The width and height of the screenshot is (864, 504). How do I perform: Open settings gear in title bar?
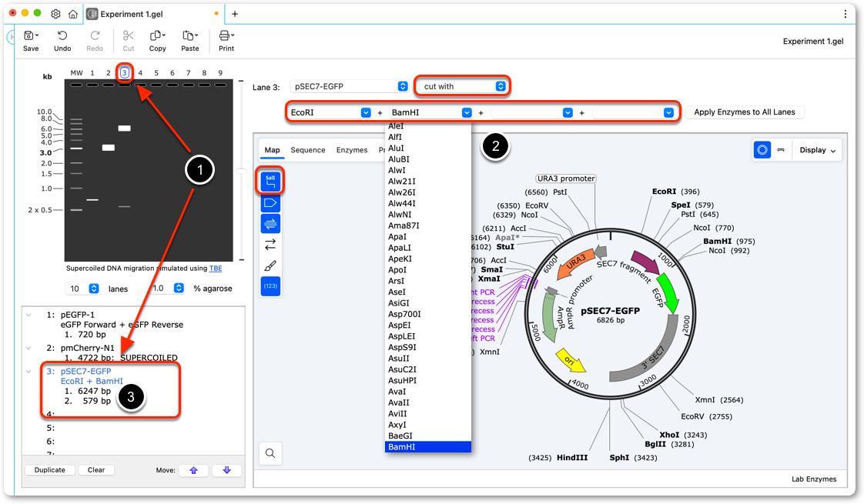(x=55, y=14)
